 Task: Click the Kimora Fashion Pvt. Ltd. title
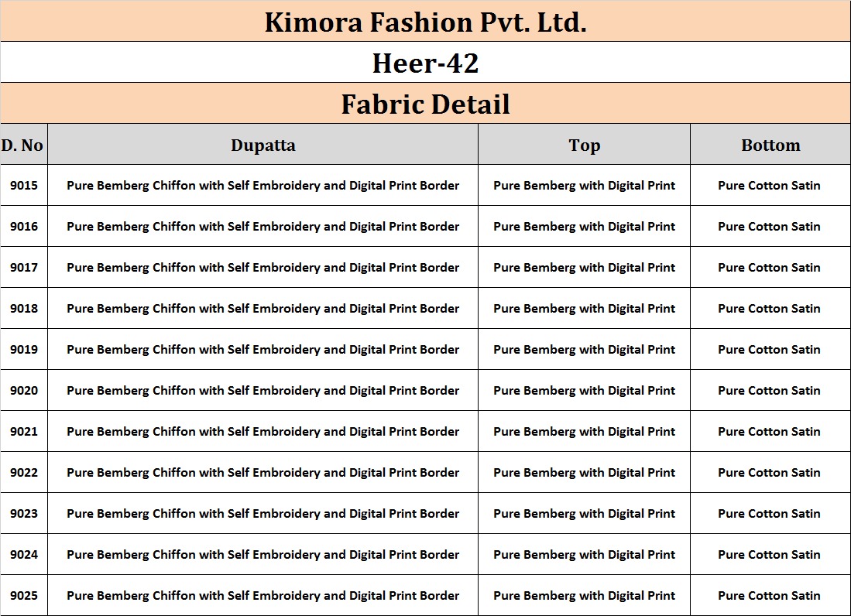(425, 22)
